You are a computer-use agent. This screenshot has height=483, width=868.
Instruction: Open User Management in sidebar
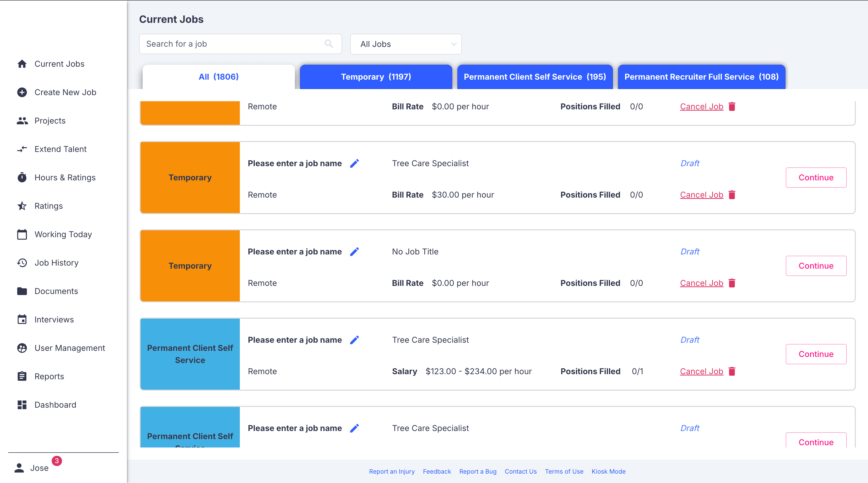(70, 348)
